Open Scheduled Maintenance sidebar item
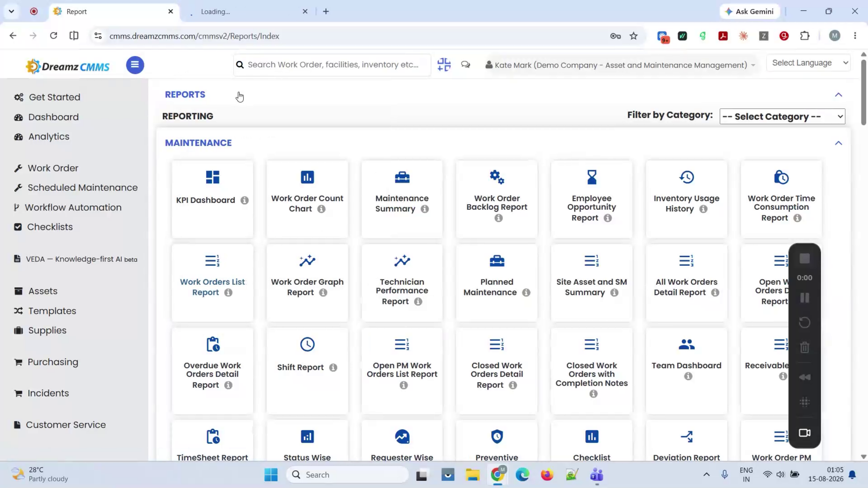The height and width of the screenshot is (488, 868). tap(76, 188)
